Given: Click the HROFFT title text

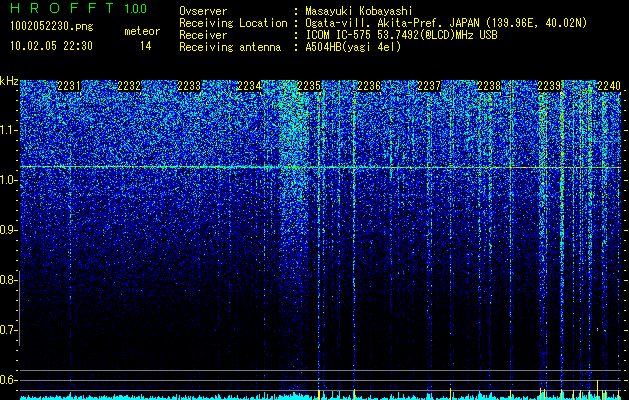Looking at the screenshot, I should [62, 8].
